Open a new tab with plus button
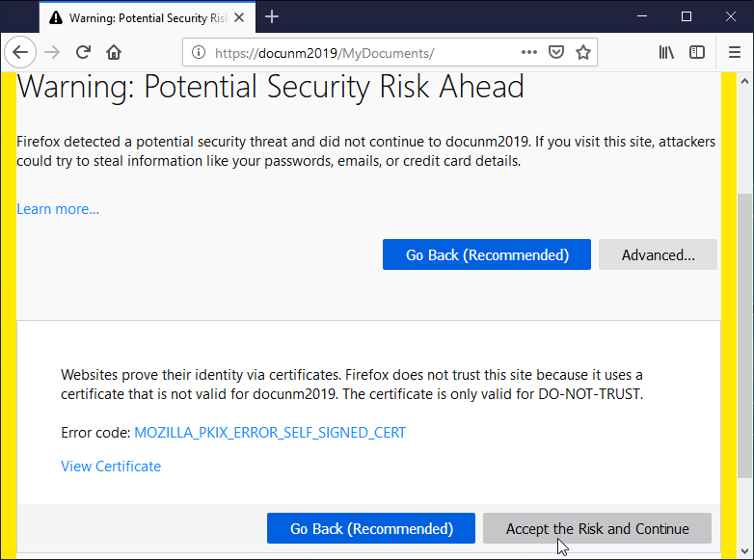This screenshot has height=560, width=754. click(x=272, y=16)
